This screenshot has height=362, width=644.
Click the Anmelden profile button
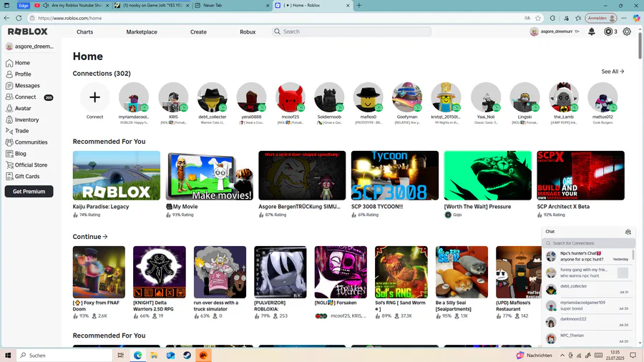601,18
